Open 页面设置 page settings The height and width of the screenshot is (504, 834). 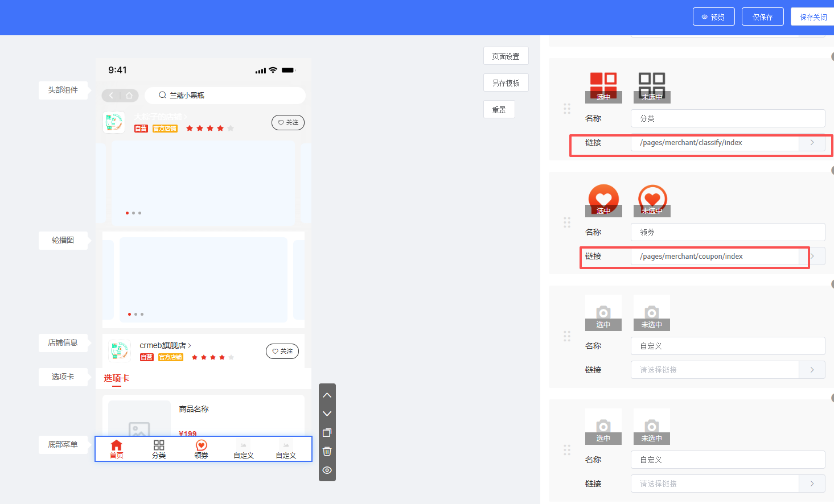506,56
